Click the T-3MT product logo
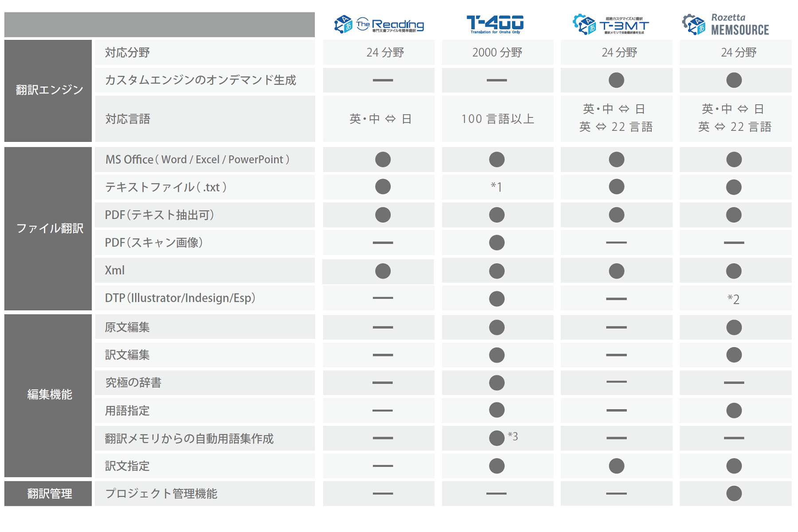 (611, 24)
